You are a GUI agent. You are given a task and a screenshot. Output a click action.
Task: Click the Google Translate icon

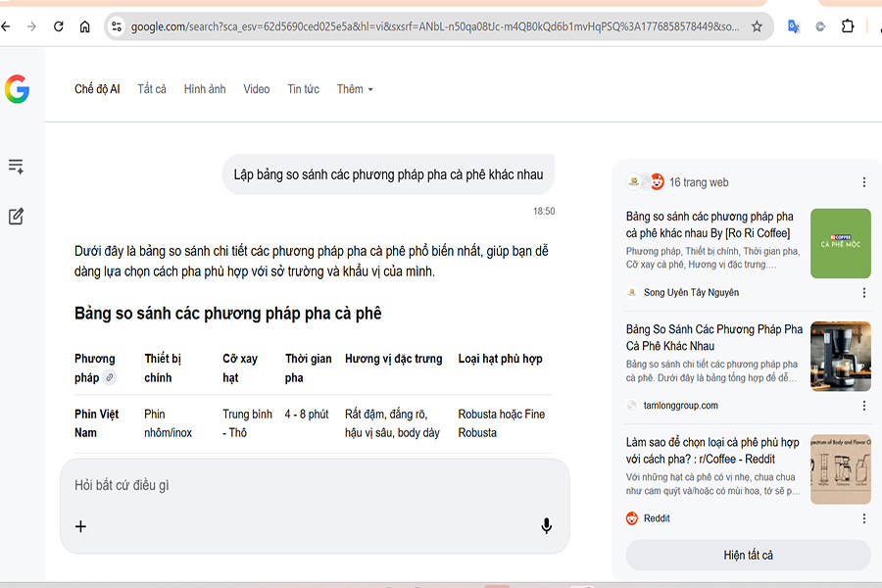794,26
